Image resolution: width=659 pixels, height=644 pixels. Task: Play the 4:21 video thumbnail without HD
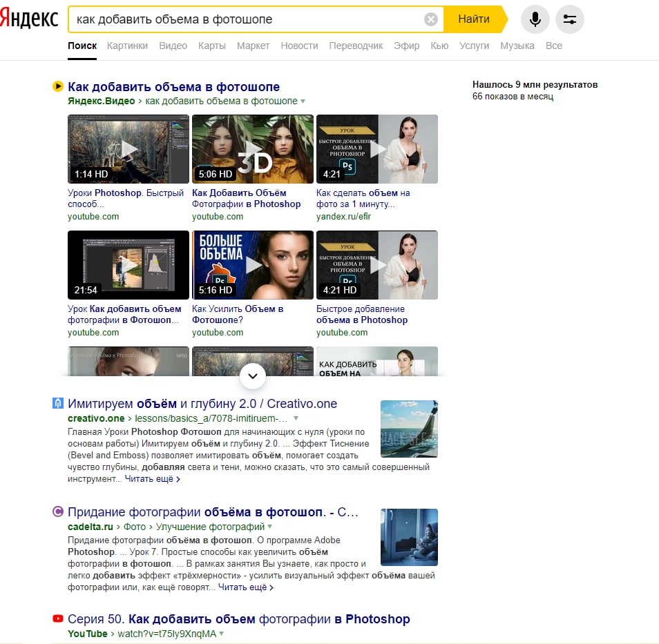[377, 149]
